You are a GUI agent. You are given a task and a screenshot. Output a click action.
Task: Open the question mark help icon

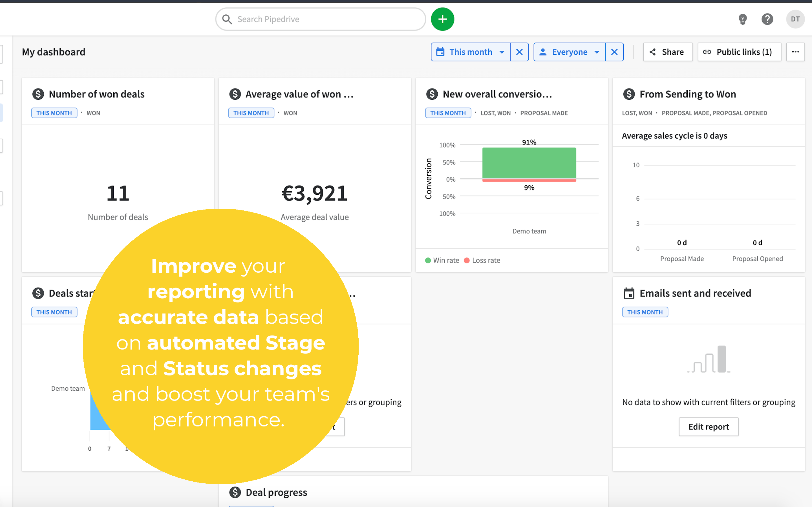point(767,19)
